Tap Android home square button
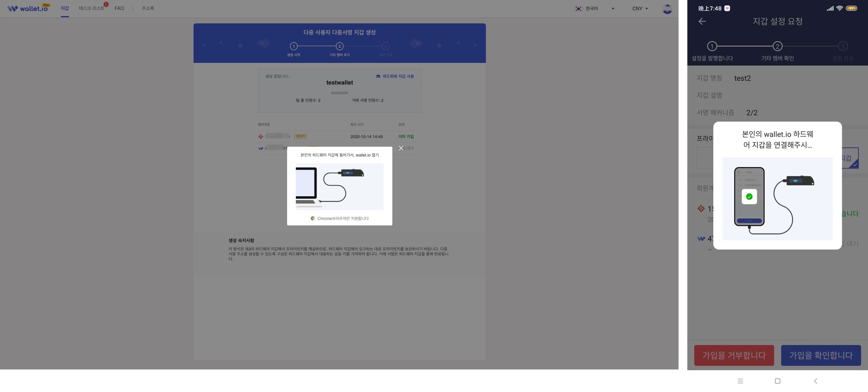The width and height of the screenshot is (868, 392). tap(777, 381)
